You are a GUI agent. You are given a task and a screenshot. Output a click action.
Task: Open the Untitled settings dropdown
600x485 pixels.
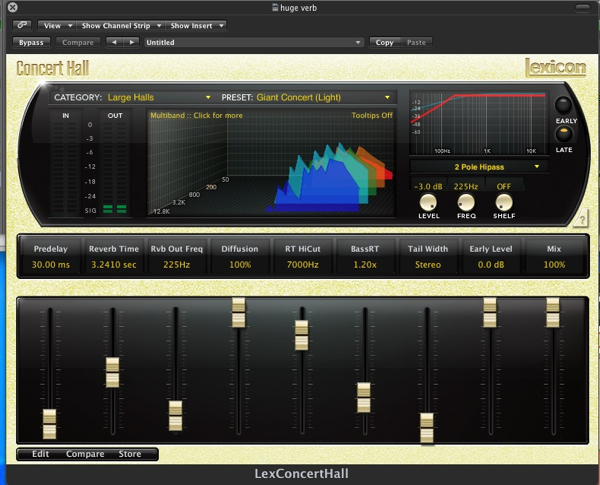pos(254,42)
